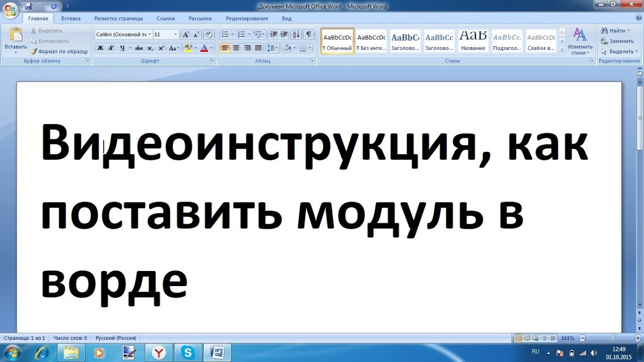Image resolution: width=644 pixels, height=362 pixels.
Task: Increase paragraph indent
Action: tap(284, 34)
